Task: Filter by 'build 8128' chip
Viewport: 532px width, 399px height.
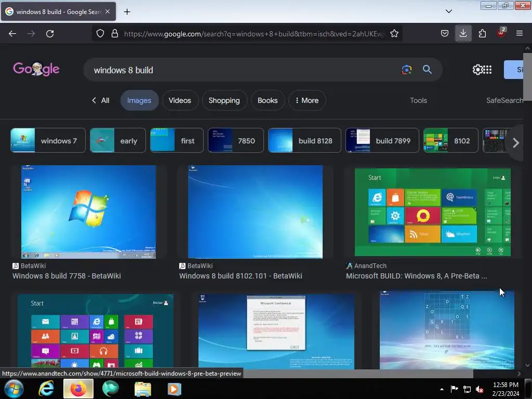Action: pos(304,140)
